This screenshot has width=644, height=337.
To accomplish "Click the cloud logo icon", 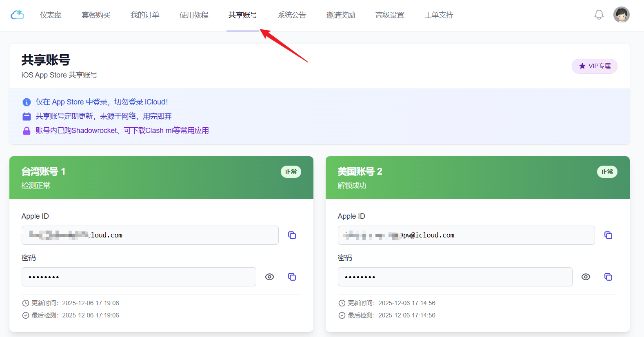I will (17, 15).
